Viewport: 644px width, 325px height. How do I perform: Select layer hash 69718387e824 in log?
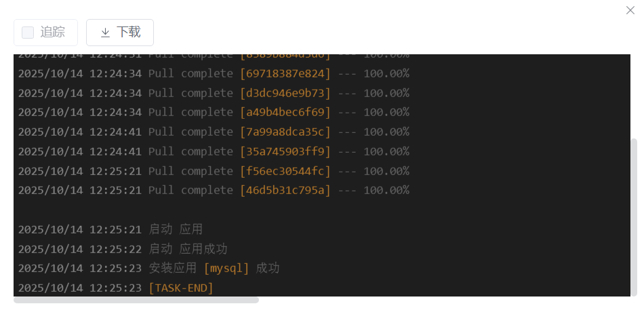click(x=285, y=73)
